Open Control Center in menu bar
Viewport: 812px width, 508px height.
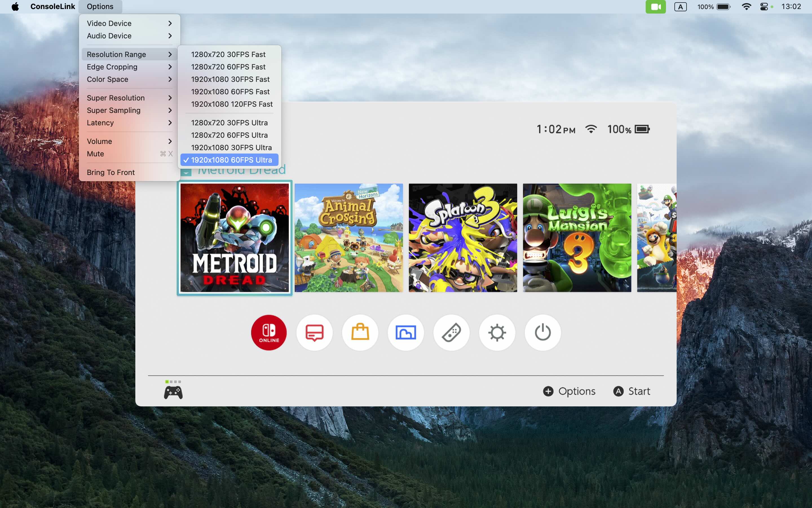pos(764,6)
